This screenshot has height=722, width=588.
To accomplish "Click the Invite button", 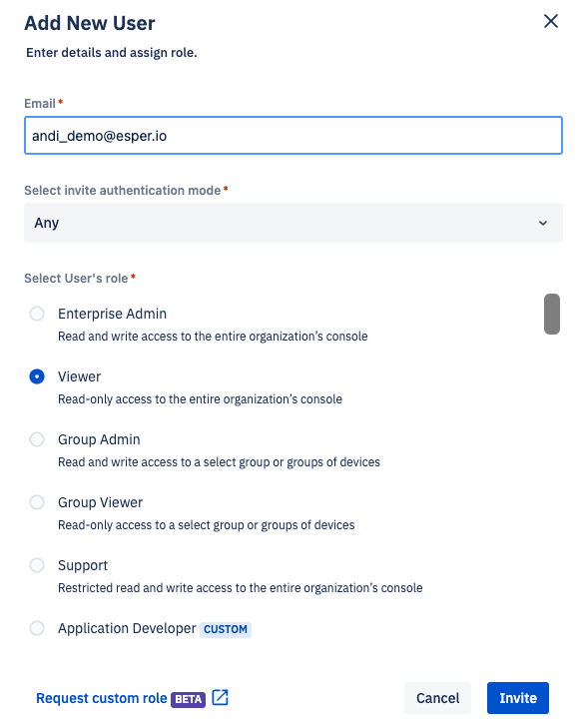I will click(517, 698).
